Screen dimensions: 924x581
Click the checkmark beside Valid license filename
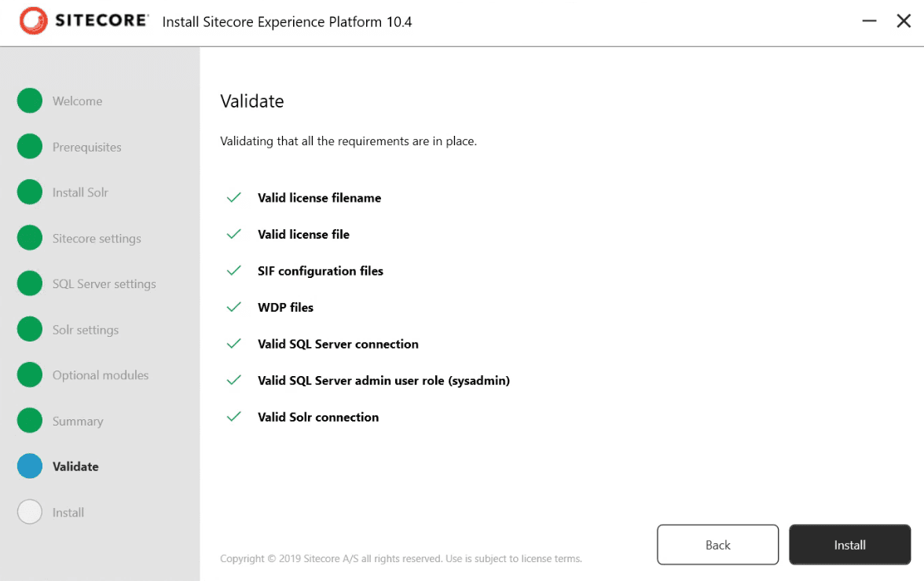tap(234, 198)
